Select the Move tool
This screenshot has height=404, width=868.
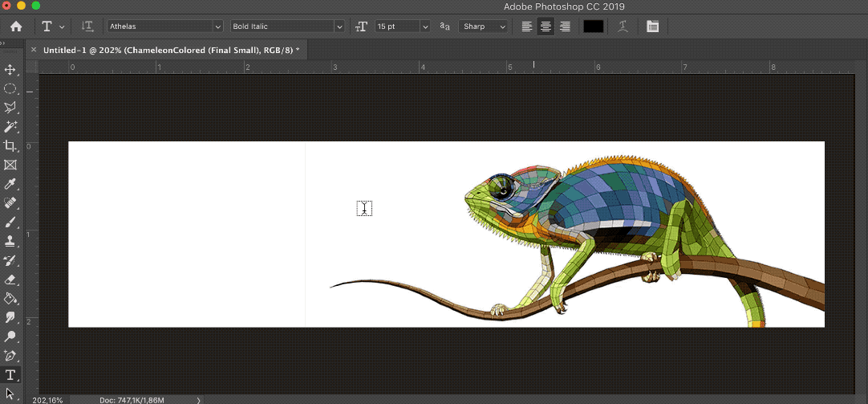click(10, 70)
